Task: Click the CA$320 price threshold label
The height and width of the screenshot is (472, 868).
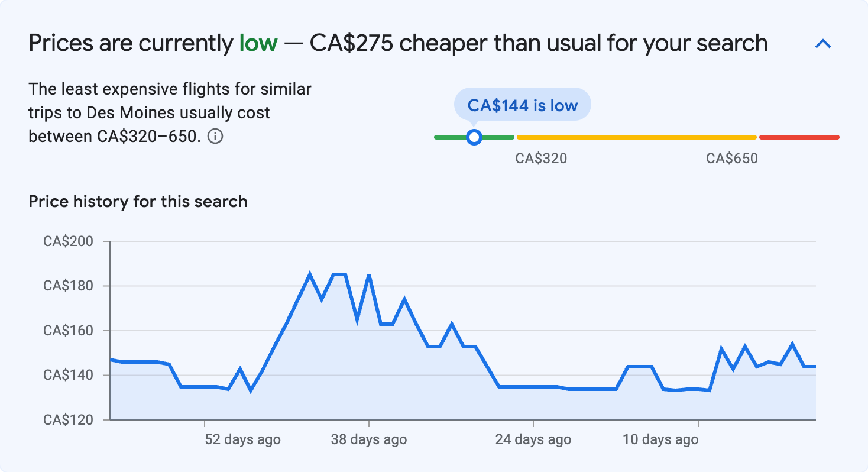Action: tap(540, 158)
